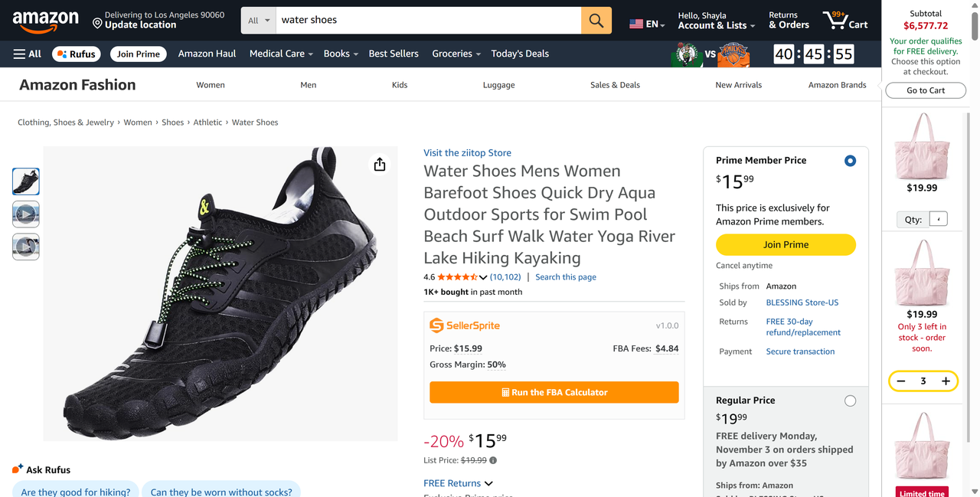Expand the EN language selector
The width and height of the screenshot is (980, 497).
pyautogui.click(x=647, y=24)
